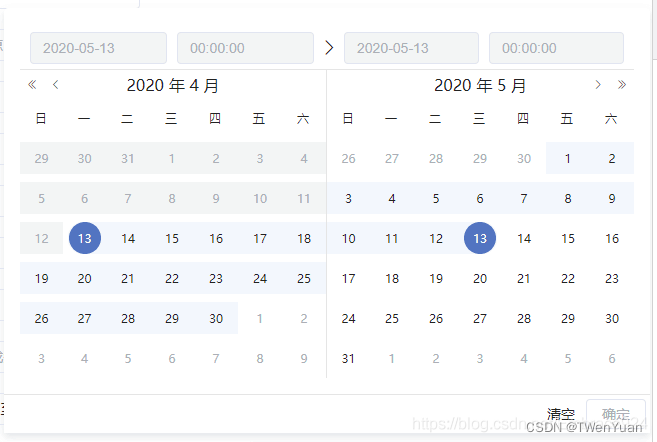
Task: Select May 5 in the right calendar
Action: coord(436,198)
